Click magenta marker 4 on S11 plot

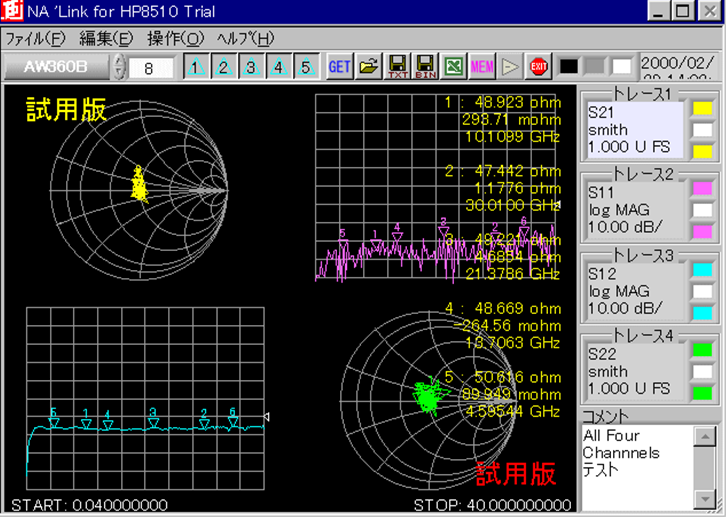pyautogui.click(x=397, y=232)
